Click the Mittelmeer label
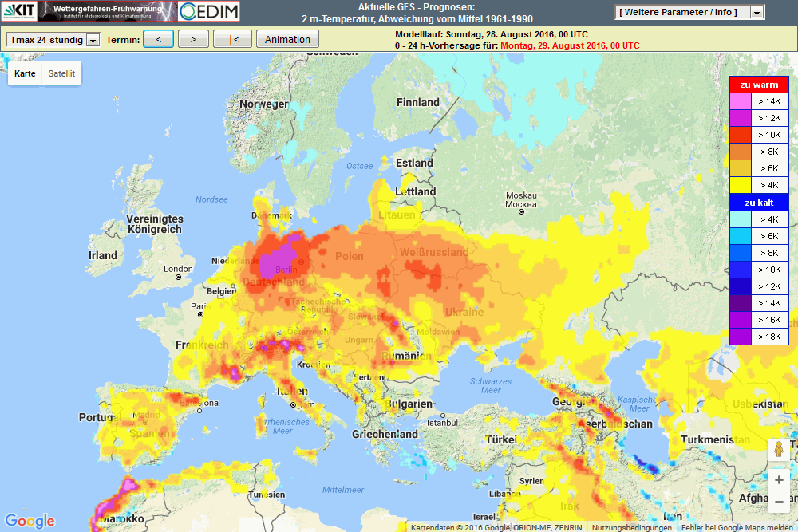The height and width of the screenshot is (532, 798). point(343,490)
